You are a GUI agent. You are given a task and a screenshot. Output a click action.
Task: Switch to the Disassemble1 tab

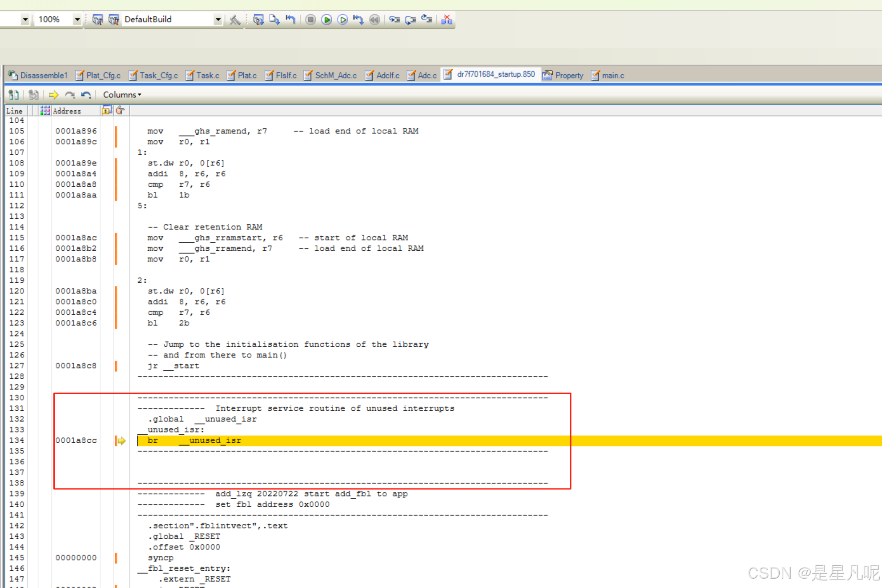click(38, 76)
